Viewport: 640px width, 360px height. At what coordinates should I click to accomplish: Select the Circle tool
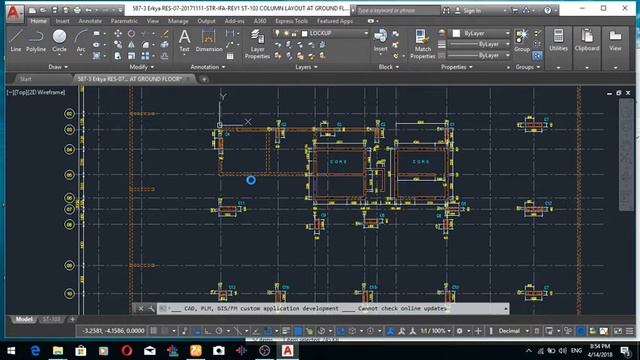59,41
